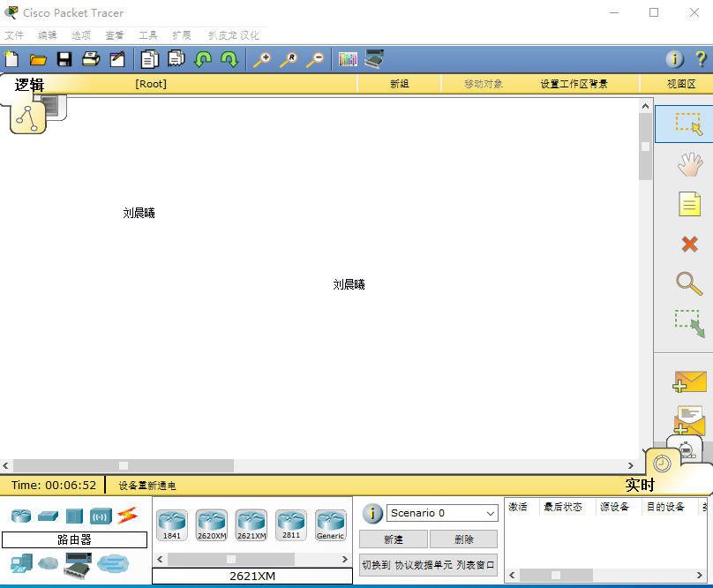This screenshot has width=713, height=588.
Task: Open the 工具 menu
Action: click(147, 35)
